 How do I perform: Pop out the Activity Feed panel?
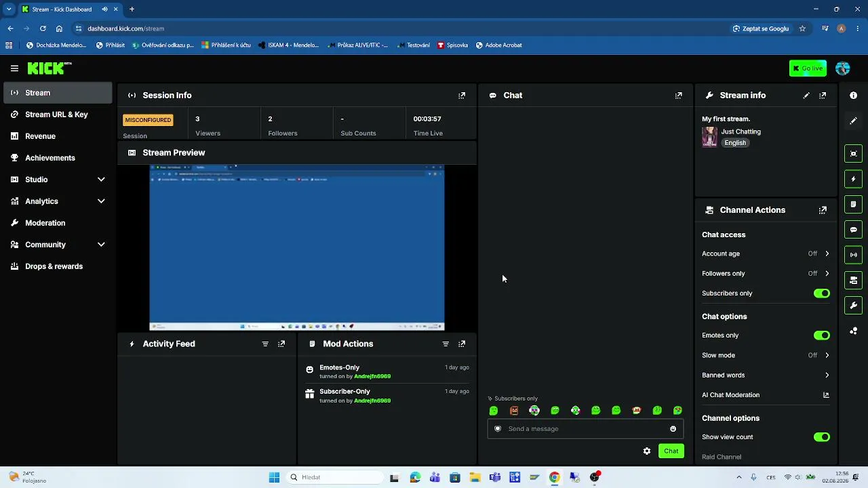(281, 344)
